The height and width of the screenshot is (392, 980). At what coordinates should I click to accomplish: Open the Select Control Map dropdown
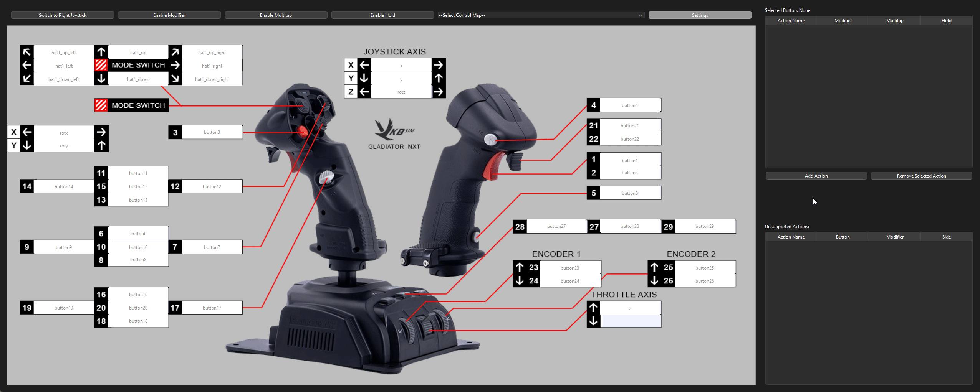point(541,15)
